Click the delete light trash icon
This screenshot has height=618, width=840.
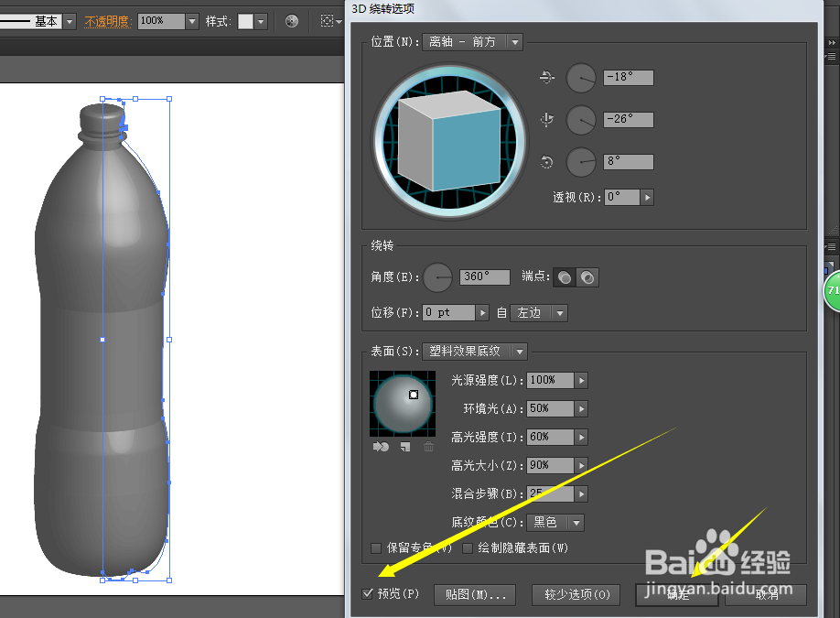pos(428,446)
